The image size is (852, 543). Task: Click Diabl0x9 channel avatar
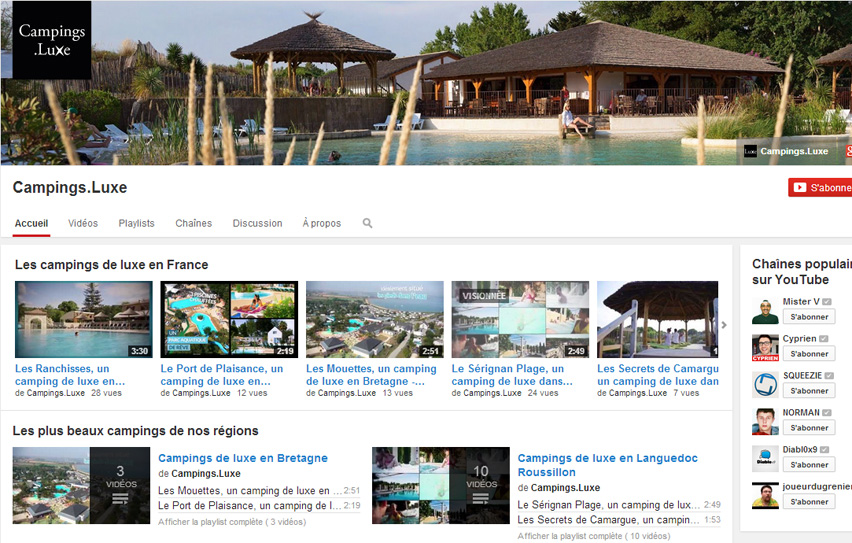coord(765,459)
